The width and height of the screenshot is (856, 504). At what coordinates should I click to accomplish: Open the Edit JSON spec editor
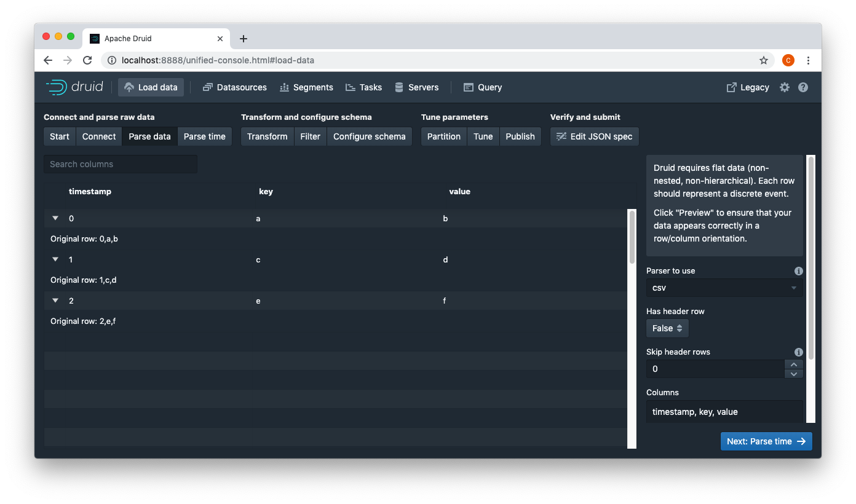click(594, 136)
